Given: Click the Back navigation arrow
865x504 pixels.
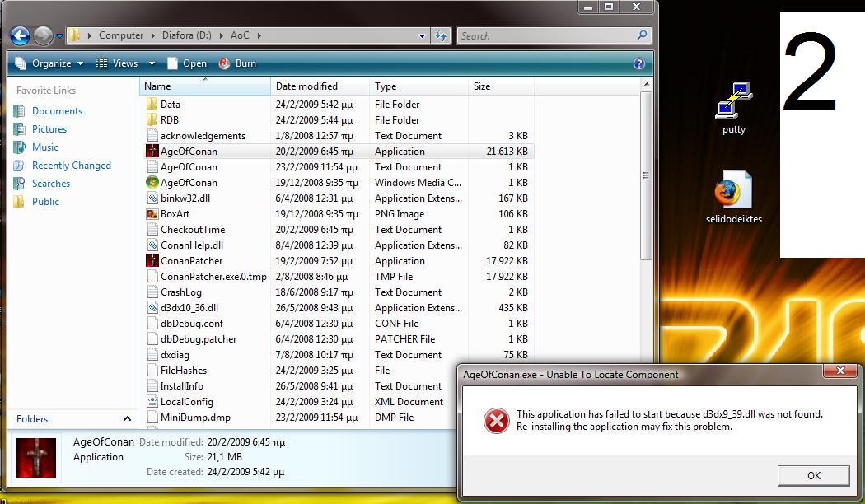Looking at the screenshot, I should (20, 36).
